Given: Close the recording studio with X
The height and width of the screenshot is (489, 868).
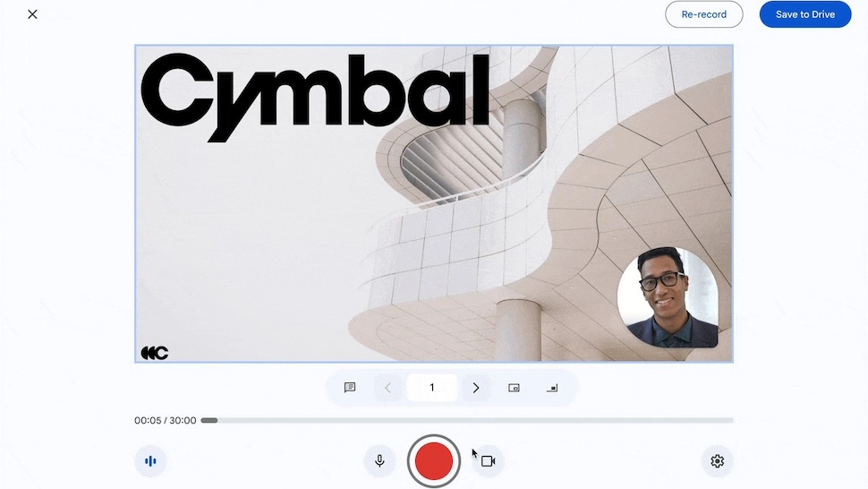Looking at the screenshot, I should tap(32, 14).
